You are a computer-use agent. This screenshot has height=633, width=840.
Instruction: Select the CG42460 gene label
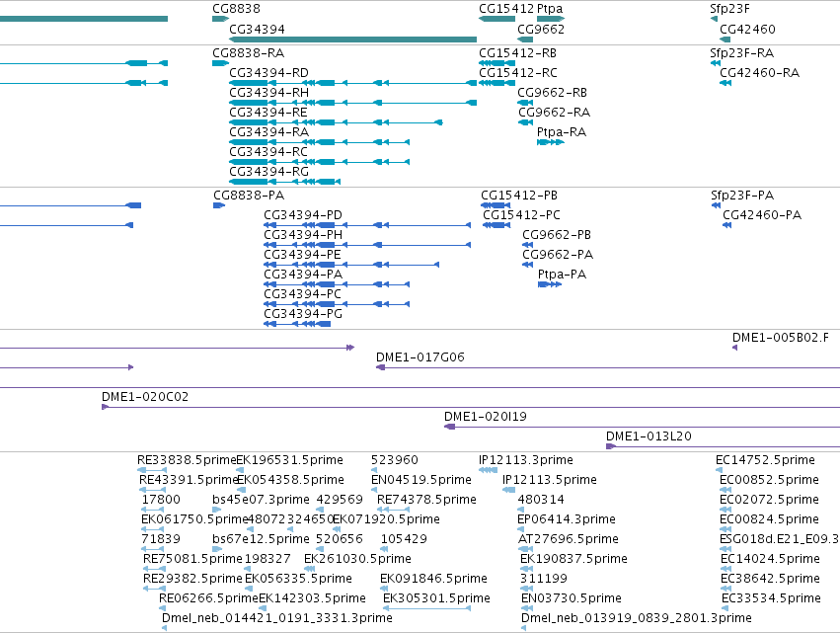747,29
